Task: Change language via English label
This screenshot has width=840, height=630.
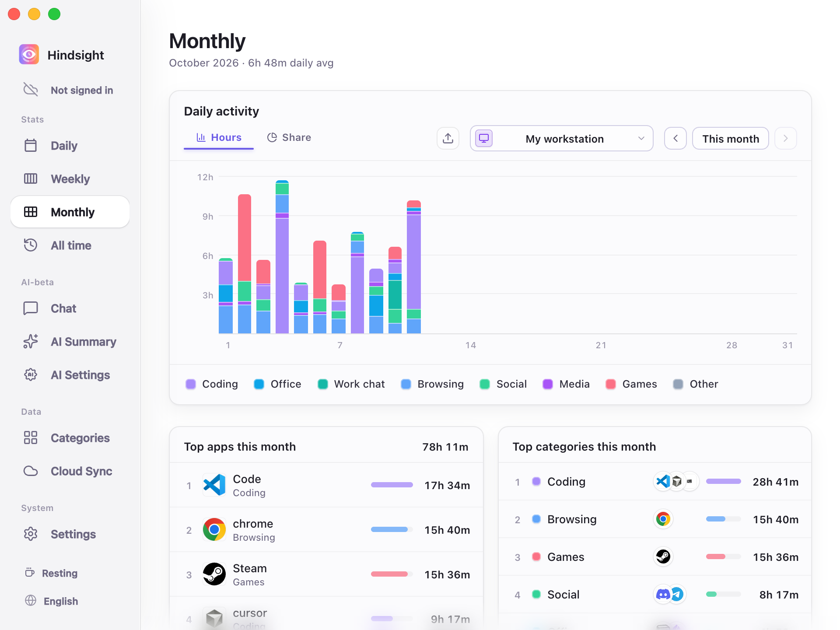Action: 61,601
